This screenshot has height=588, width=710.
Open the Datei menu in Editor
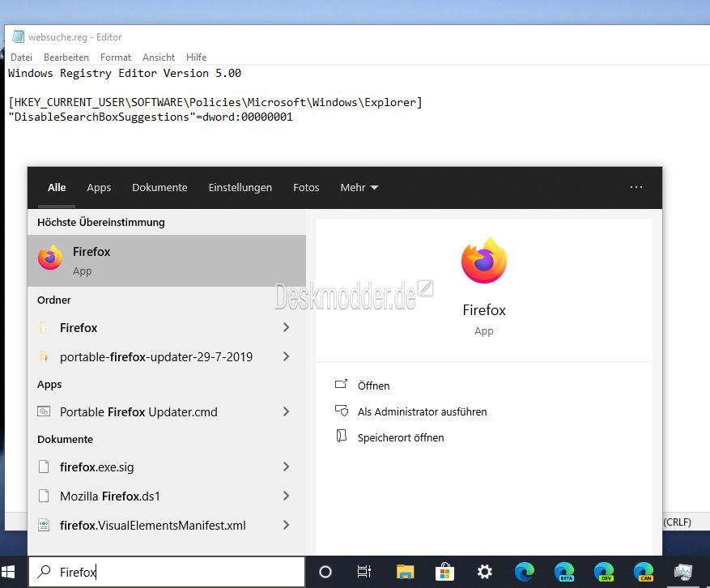point(21,57)
